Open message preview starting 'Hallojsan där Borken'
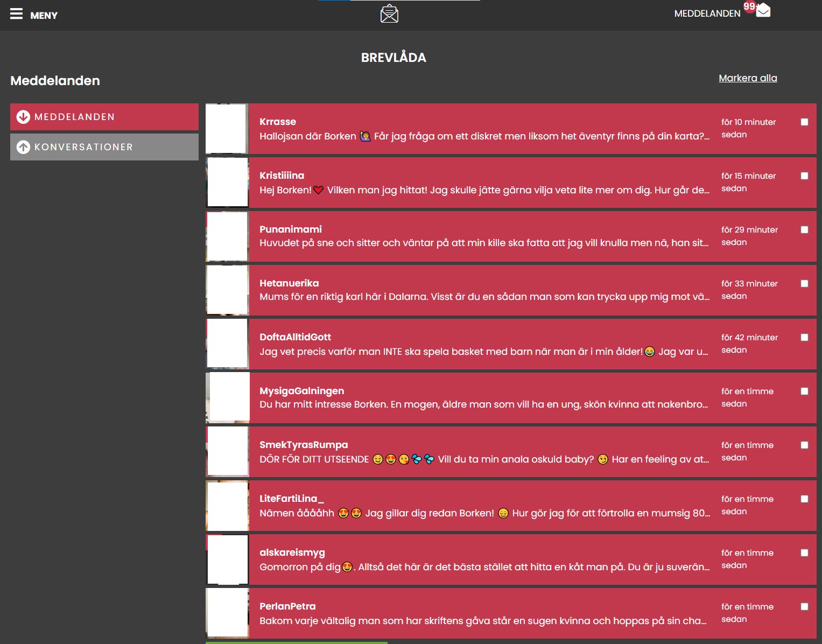The image size is (822, 644). 484,136
